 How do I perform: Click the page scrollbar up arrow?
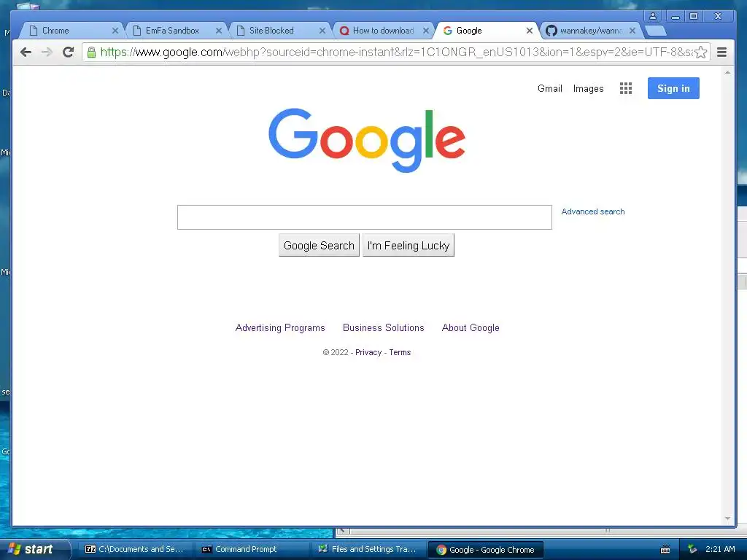[x=727, y=72]
